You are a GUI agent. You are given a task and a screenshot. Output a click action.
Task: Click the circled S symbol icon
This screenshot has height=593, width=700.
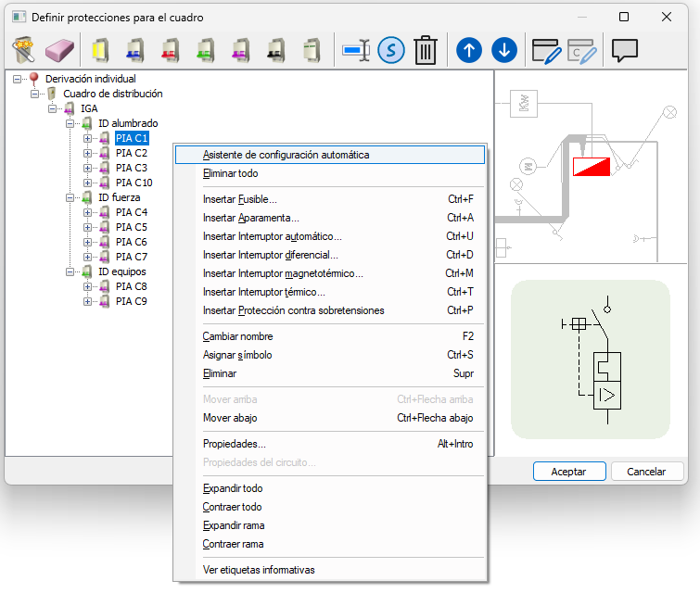tap(391, 49)
